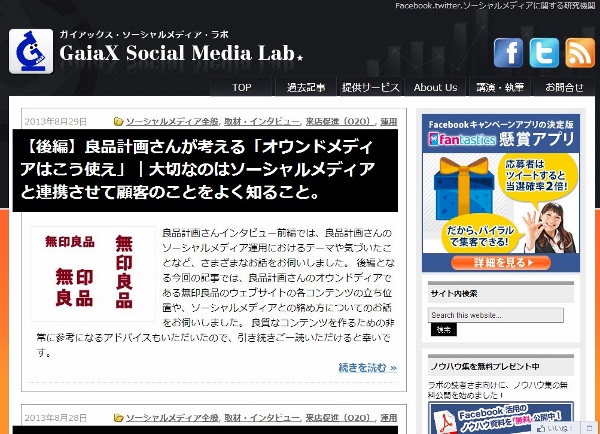Click the 無印良品 logo thumbnail image
This screenshot has height=434, width=600.
point(93,274)
